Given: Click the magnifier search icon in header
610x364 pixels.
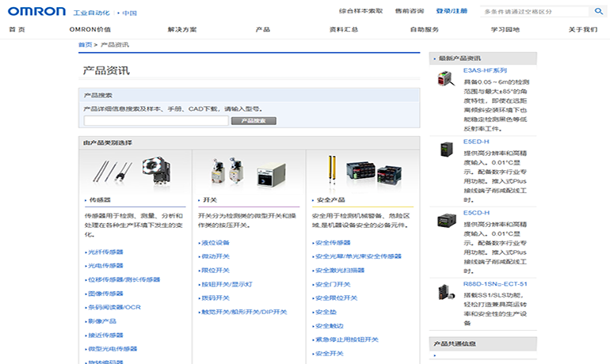Looking at the screenshot, I should [598, 11].
